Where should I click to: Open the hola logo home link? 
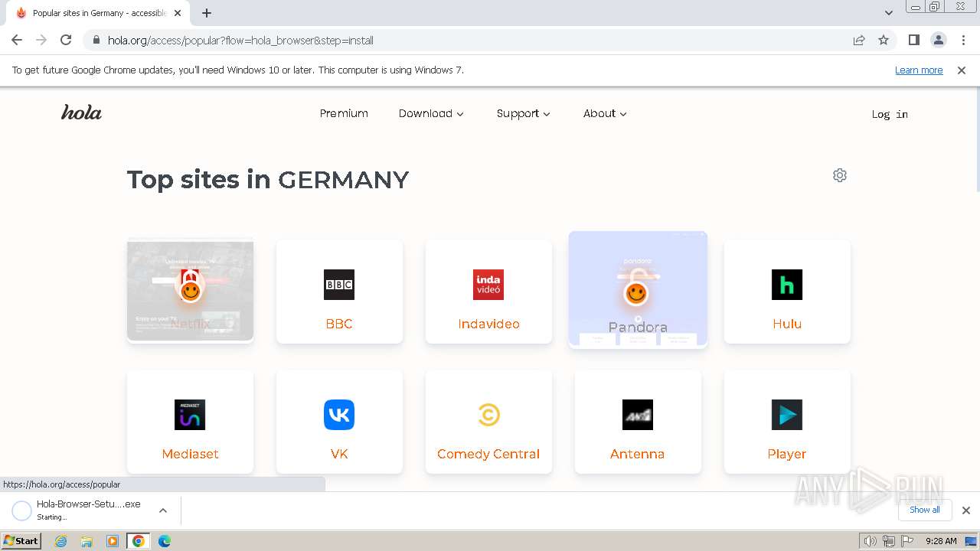81,113
